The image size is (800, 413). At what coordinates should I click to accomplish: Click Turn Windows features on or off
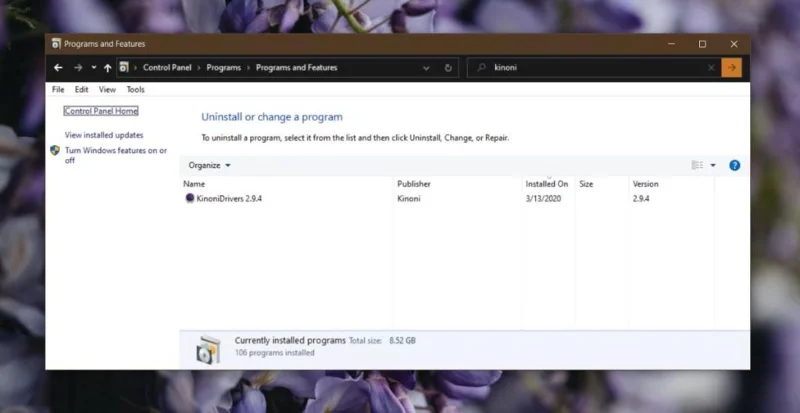116,155
